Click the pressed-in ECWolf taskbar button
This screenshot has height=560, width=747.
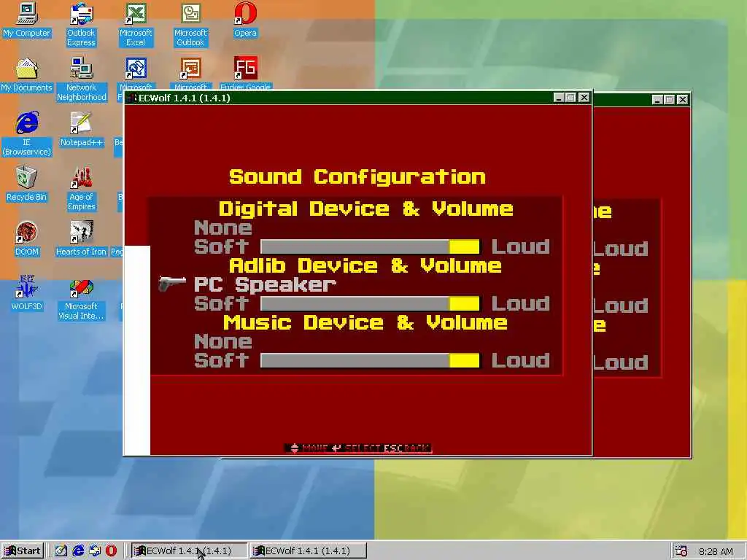point(189,551)
